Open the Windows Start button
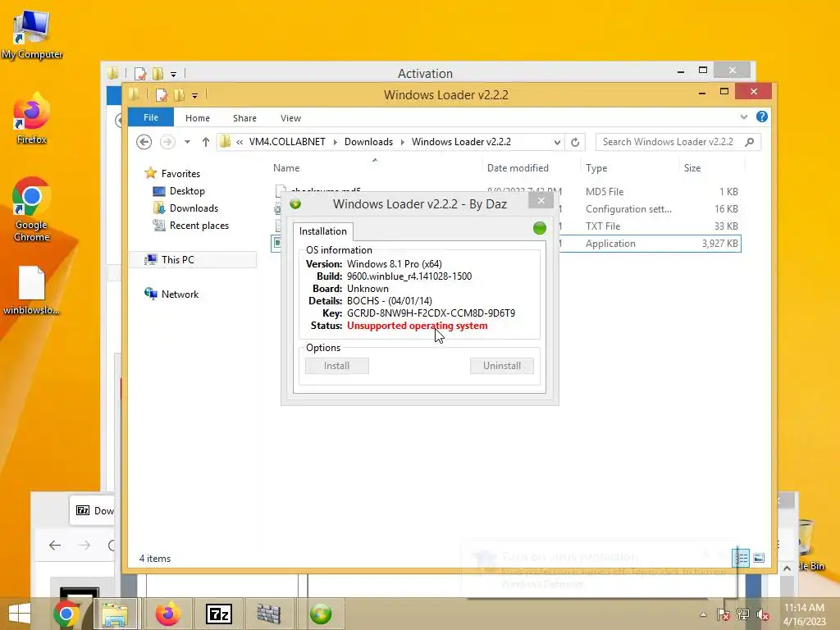Screen dimensions: 840x630 coord(20,614)
